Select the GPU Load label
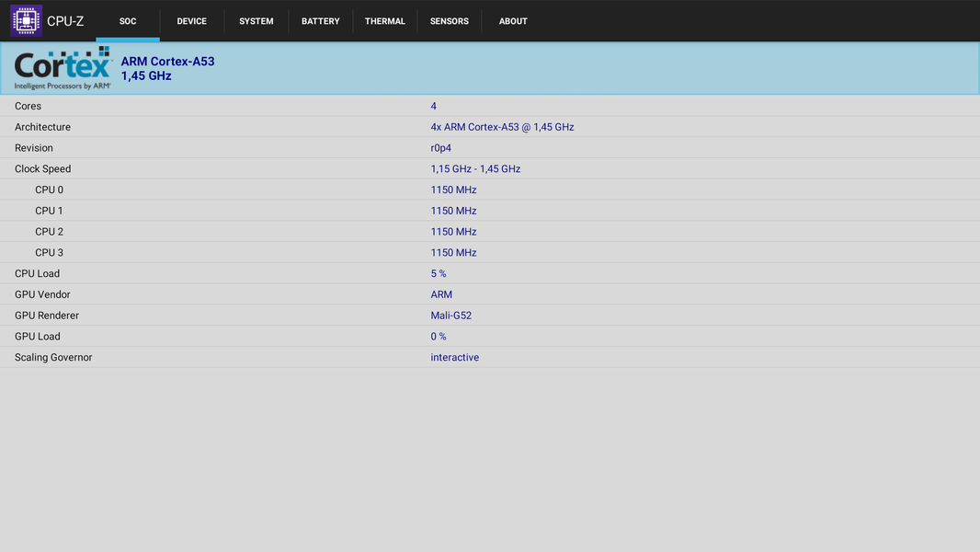980x552 pixels. pos(38,337)
